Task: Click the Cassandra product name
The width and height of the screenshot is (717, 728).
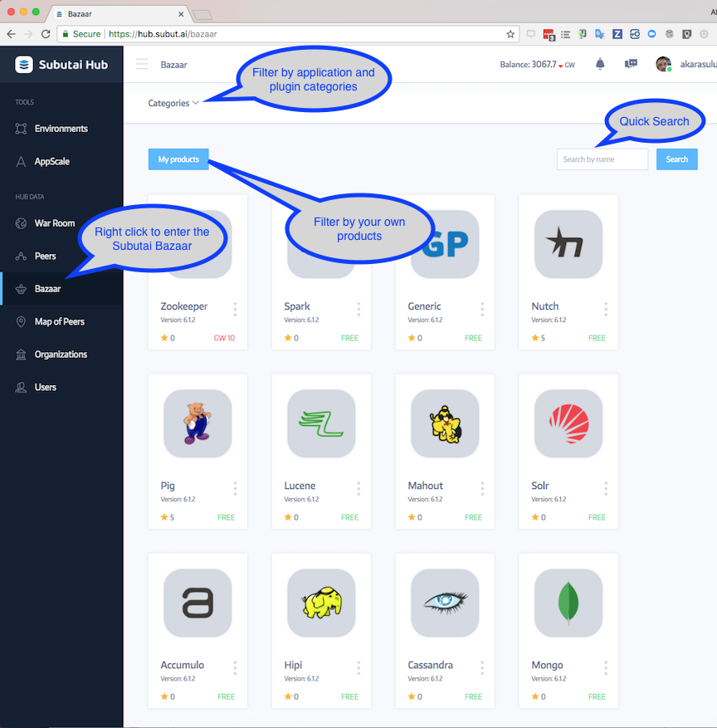Action: click(430, 665)
